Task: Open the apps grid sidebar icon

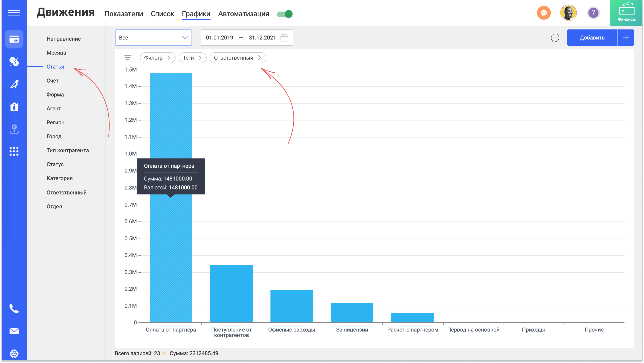Action: pyautogui.click(x=14, y=151)
